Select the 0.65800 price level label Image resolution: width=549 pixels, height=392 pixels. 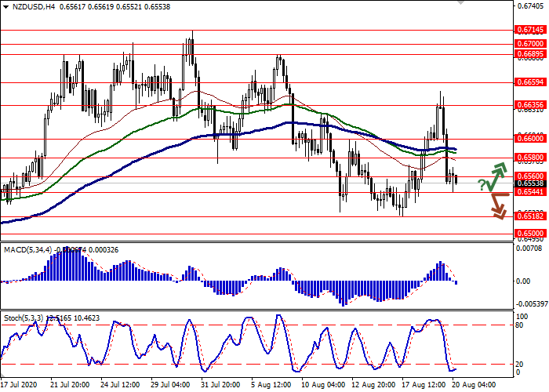pos(532,158)
